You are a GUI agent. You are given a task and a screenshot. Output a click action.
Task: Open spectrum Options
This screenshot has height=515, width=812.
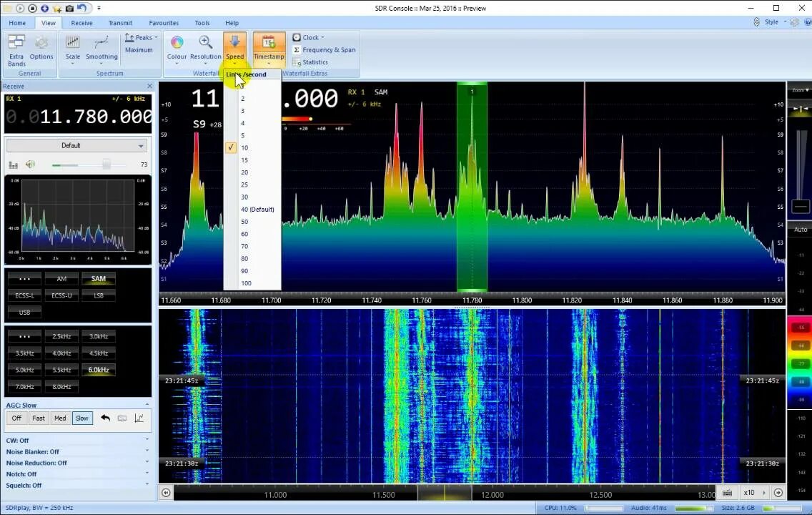click(x=41, y=48)
